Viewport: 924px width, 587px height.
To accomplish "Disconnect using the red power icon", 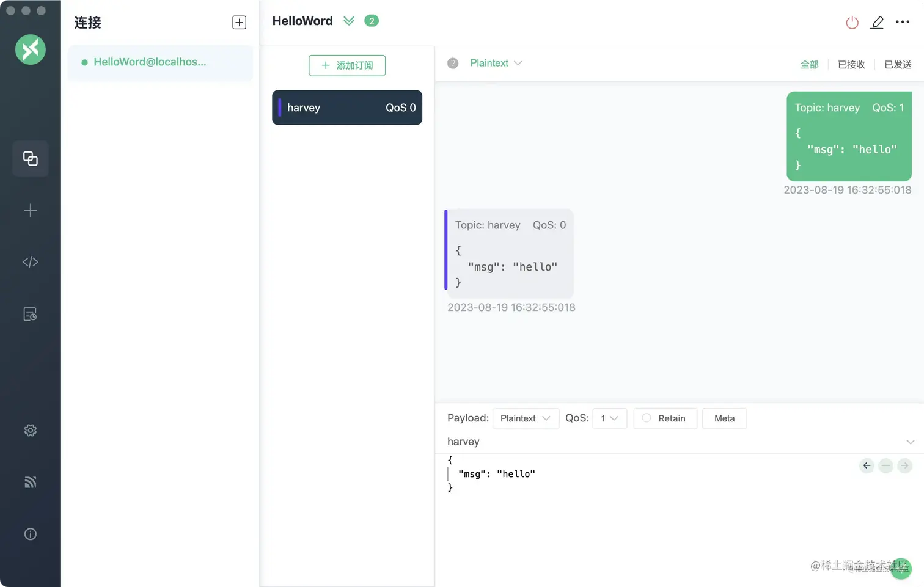I will tap(852, 22).
